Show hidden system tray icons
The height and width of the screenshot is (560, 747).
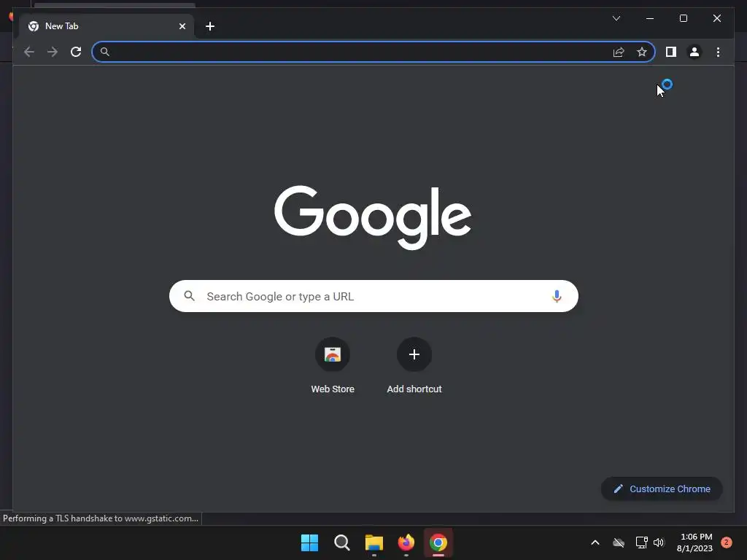(595, 542)
